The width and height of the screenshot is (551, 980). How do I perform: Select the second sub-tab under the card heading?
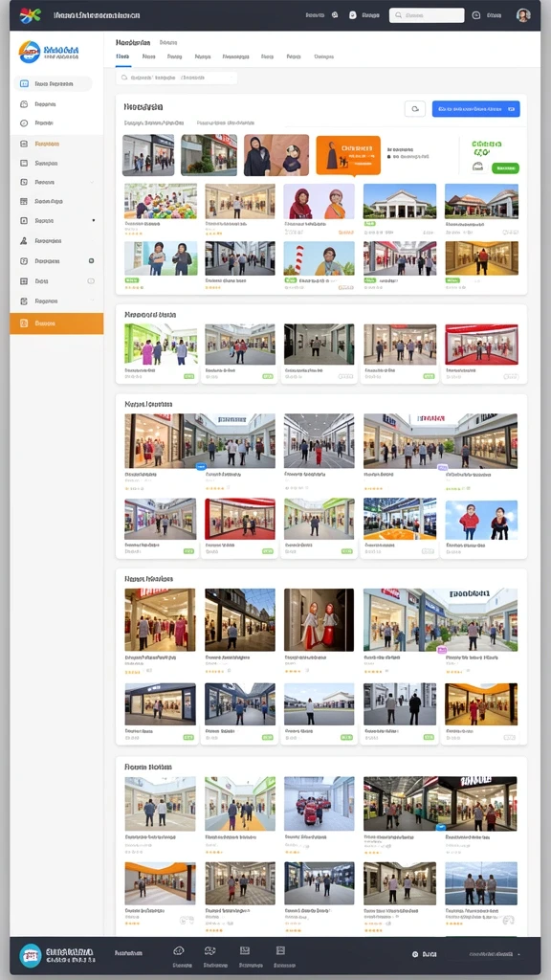coord(226,123)
